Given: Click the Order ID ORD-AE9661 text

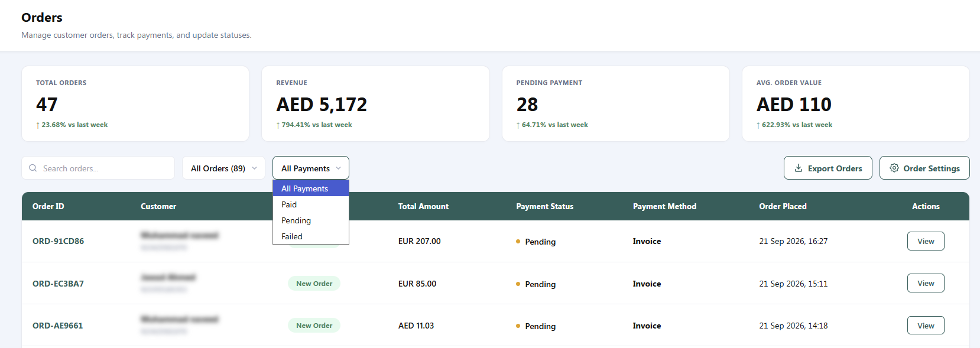Looking at the screenshot, I should click(58, 326).
